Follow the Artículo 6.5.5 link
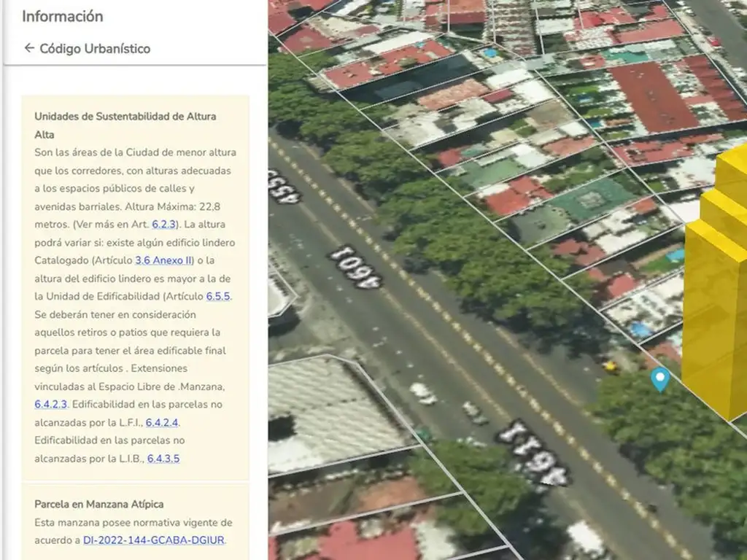 pyautogui.click(x=218, y=296)
